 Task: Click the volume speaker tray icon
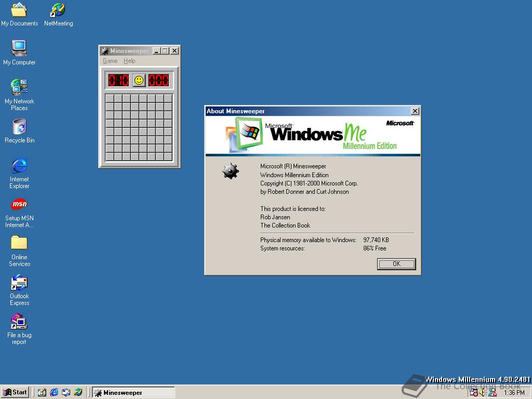coord(482,393)
